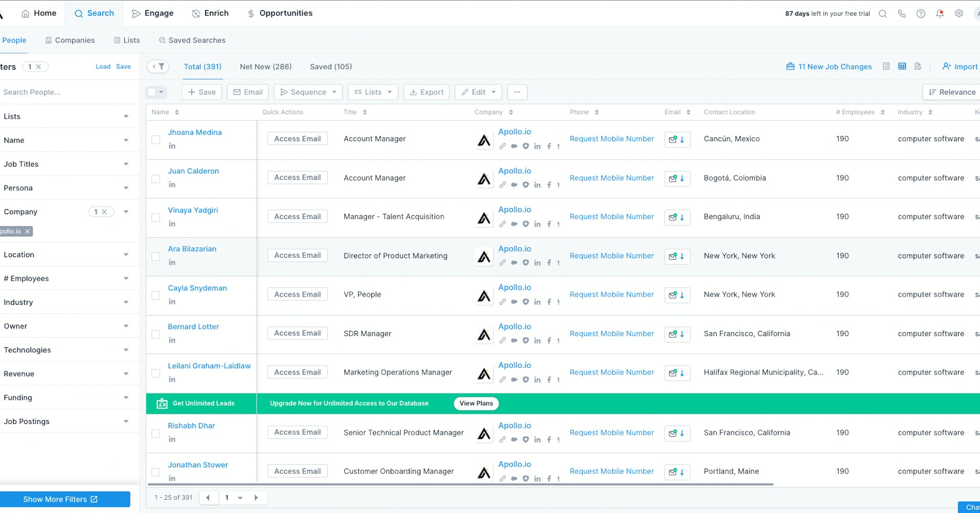
Task: Click the notifications bell icon in the header
Action: tap(940, 14)
